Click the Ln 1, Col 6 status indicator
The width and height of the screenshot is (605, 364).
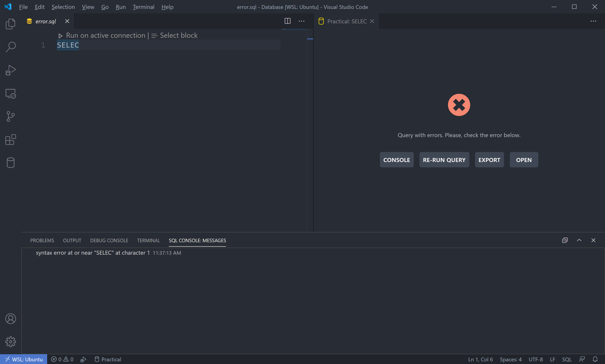480,359
